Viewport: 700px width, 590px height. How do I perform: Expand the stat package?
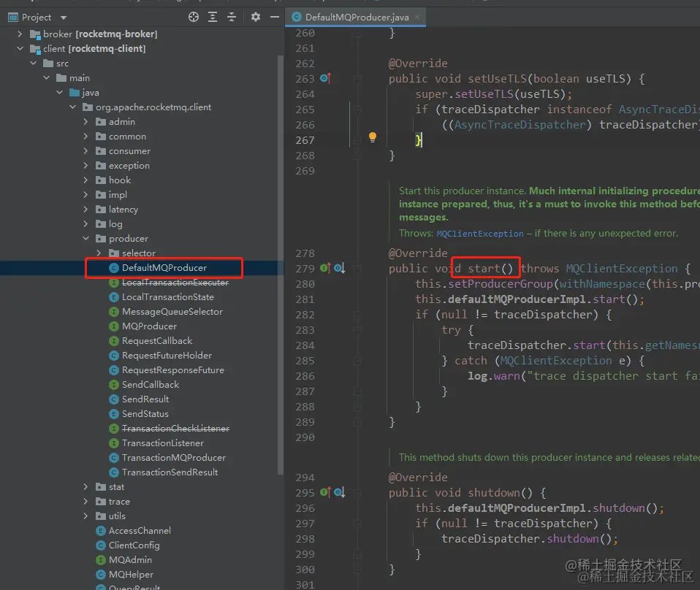coord(85,487)
